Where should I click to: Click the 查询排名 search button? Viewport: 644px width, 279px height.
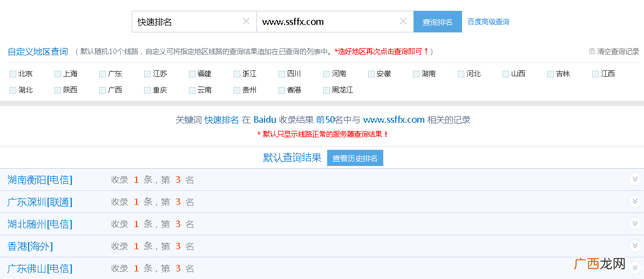tap(437, 22)
